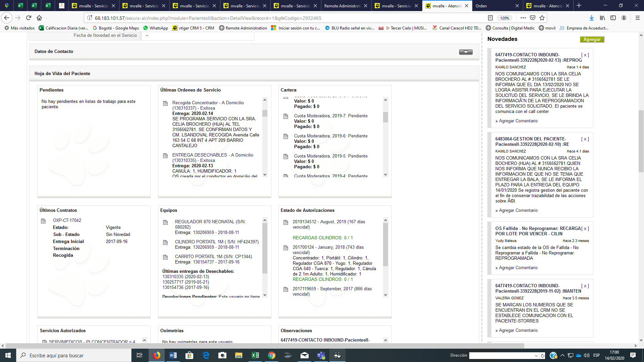Open vtiger CRM 5 bookmark
The height and width of the screenshot is (362, 644).
(193, 28)
